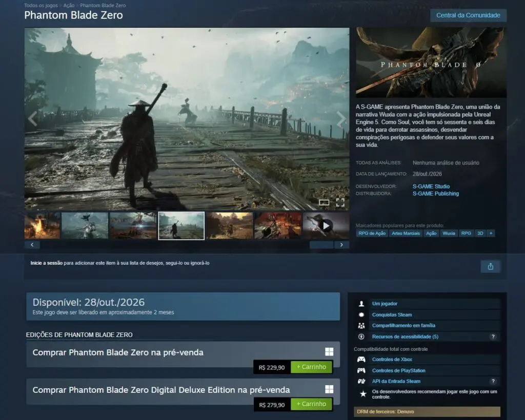Click DRM de terceiros: Denuvo notice

(x=427, y=412)
